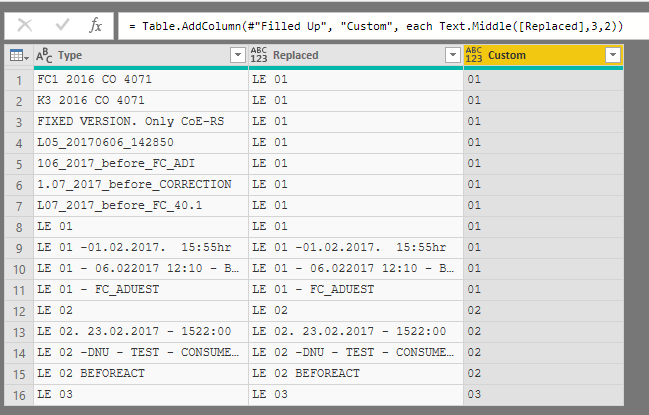Select Custom cell '01' in row 7
649x415 pixels.
[543, 206]
